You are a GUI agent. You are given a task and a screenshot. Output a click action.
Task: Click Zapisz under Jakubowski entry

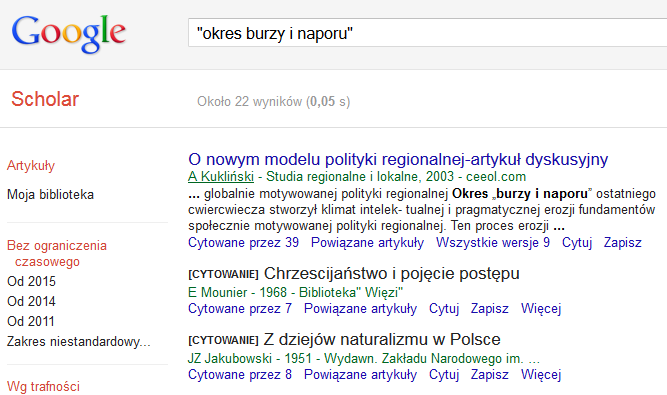point(490,374)
